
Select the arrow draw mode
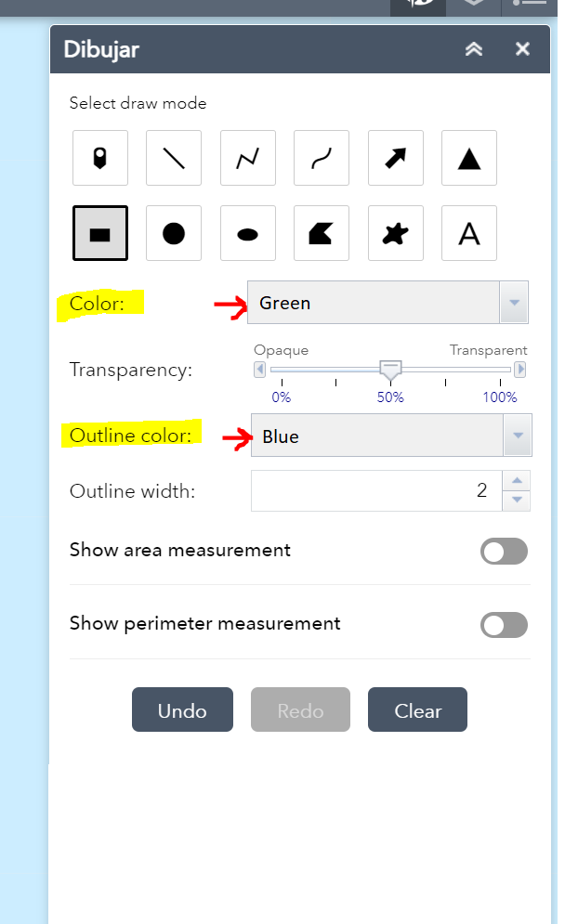395,159
